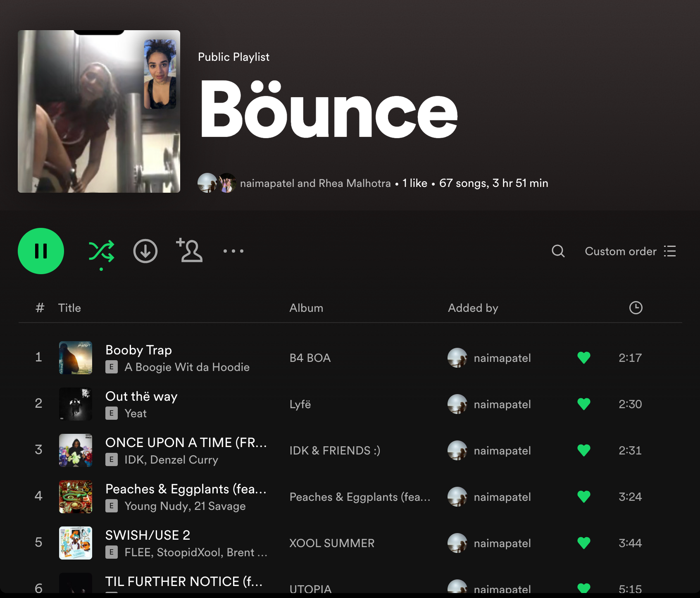
Task: Select the ONCE UPON A TIME track
Action: tap(186, 443)
